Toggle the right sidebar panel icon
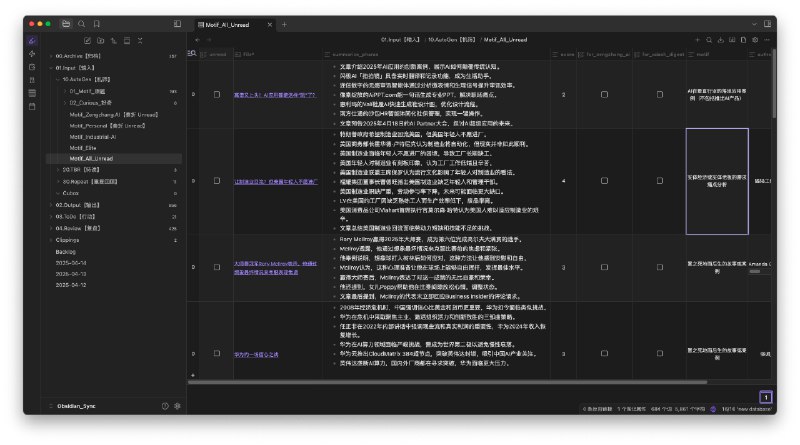 (767, 24)
